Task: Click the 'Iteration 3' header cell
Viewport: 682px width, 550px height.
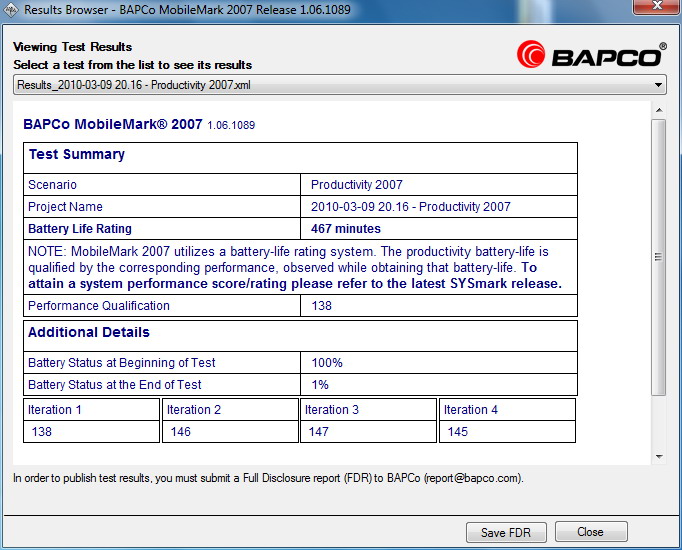Action: 368,410
